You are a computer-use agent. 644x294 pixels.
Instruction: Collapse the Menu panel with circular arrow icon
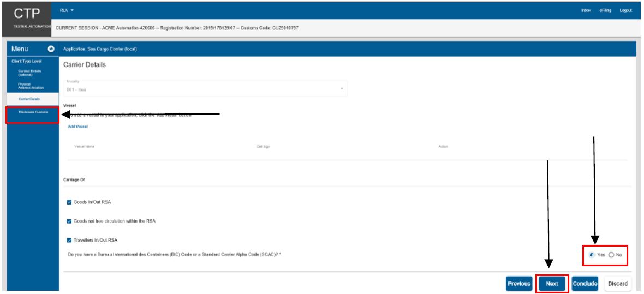(51, 49)
